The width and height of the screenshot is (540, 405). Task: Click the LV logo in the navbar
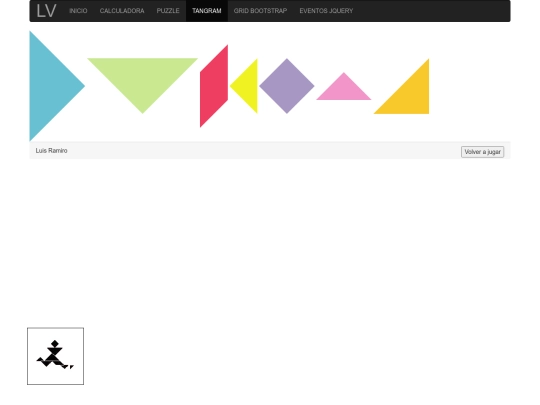pyautogui.click(x=46, y=11)
